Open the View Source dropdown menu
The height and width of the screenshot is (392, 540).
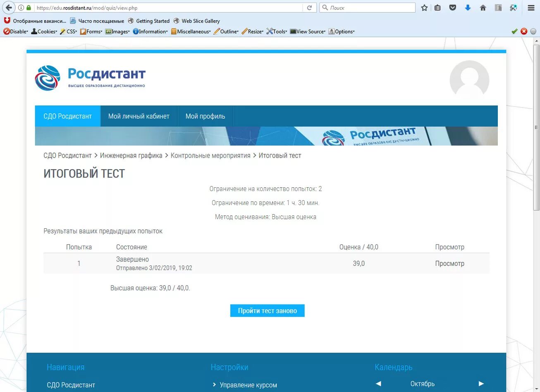[308, 31]
